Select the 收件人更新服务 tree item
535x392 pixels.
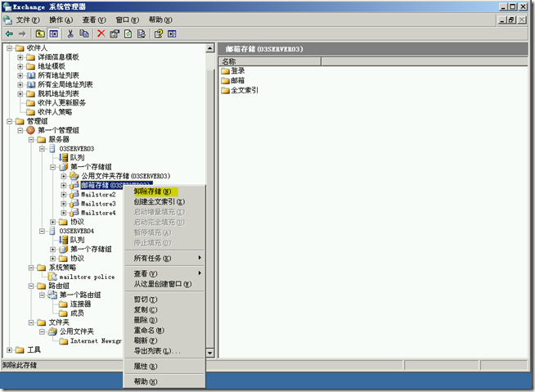coord(61,103)
